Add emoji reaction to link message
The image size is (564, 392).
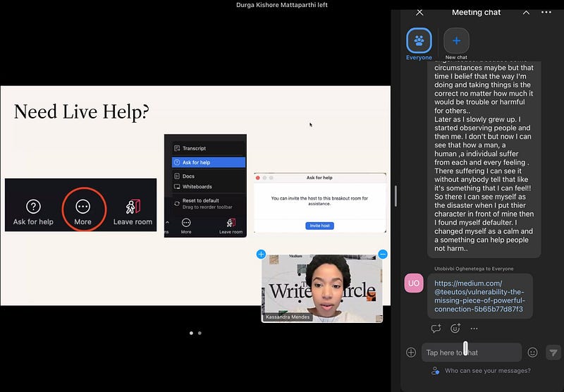[x=455, y=329]
